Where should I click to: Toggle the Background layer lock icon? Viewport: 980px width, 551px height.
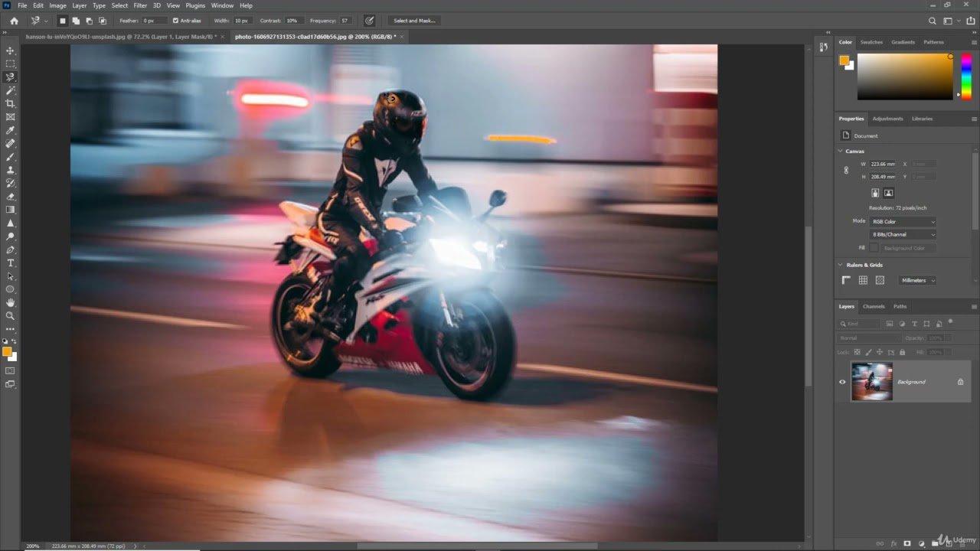click(960, 382)
